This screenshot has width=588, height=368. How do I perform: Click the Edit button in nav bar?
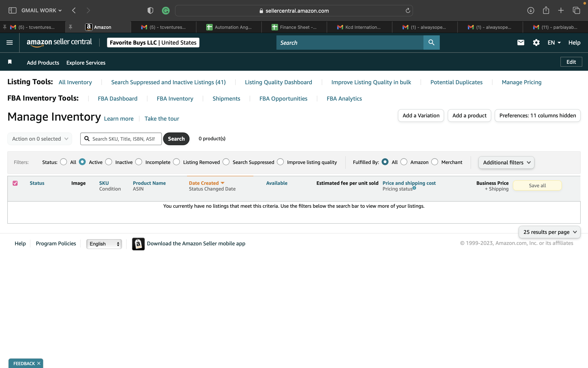point(571,62)
